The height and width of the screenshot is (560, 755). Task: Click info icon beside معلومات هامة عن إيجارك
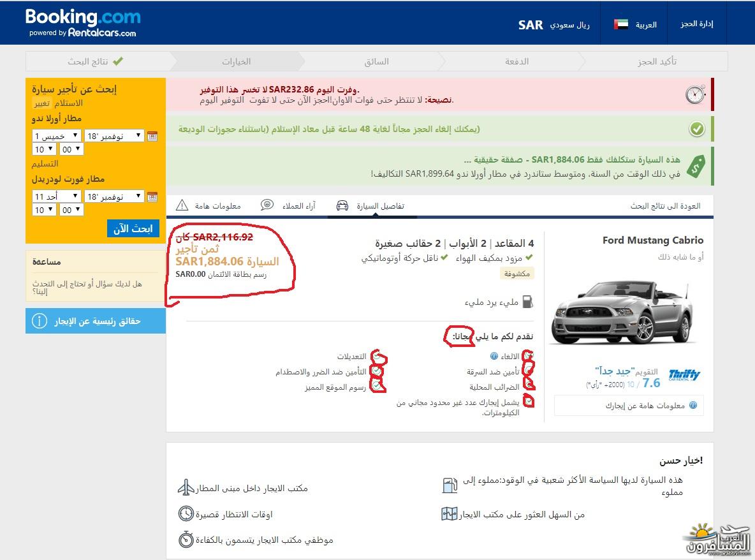(x=693, y=405)
